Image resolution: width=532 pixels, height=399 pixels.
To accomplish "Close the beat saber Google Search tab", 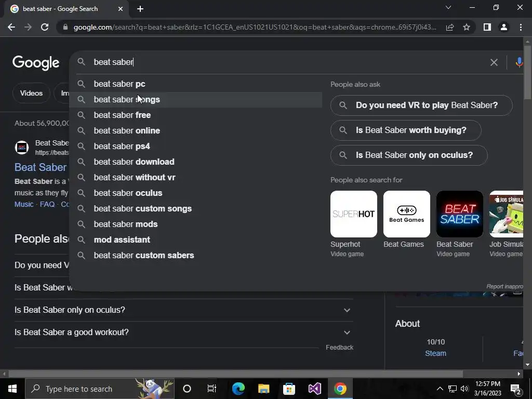I will (121, 9).
